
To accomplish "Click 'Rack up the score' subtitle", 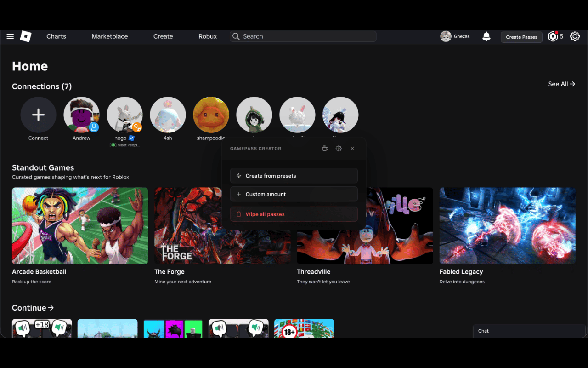I will (32, 282).
